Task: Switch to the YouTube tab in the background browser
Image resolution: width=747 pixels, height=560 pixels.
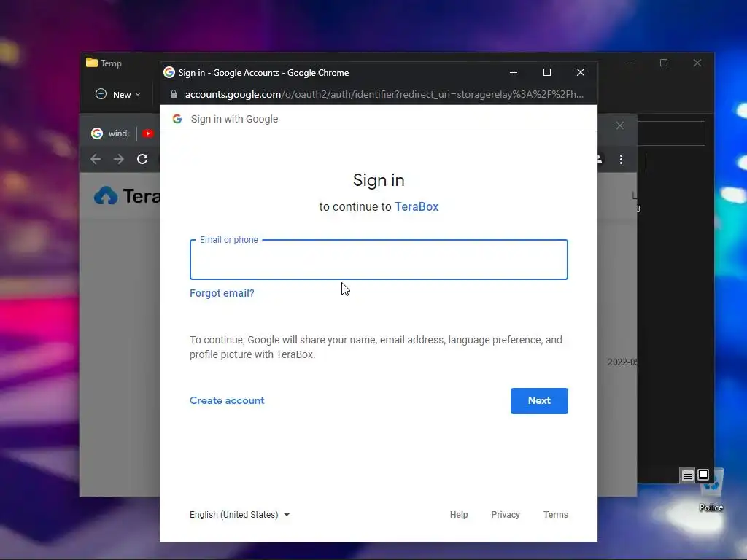Action: point(148,133)
